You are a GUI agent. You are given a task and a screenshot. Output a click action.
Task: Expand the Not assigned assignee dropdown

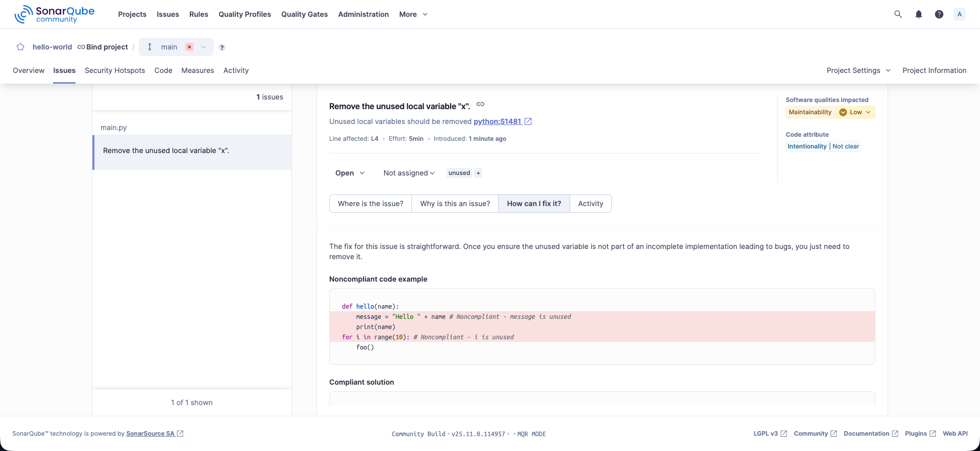coord(409,173)
